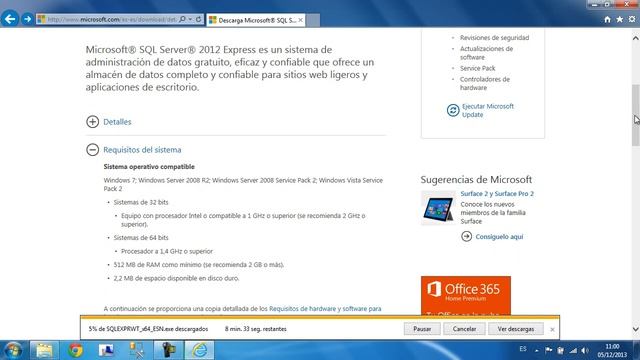Open the Action Center flag icon
This screenshot has width=640, height=360.
click(549, 350)
